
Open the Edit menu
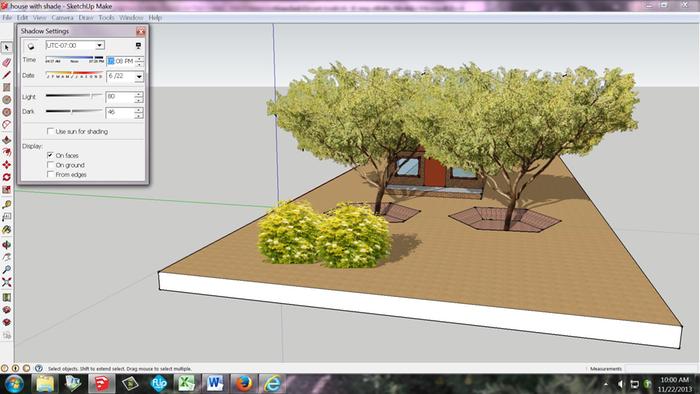click(22, 18)
